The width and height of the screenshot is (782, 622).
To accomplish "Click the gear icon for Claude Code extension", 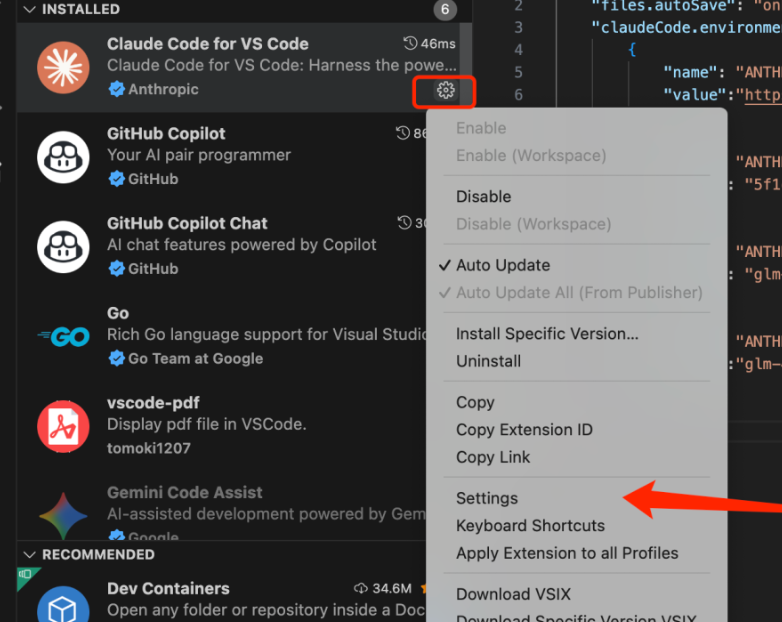I will (x=446, y=91).
